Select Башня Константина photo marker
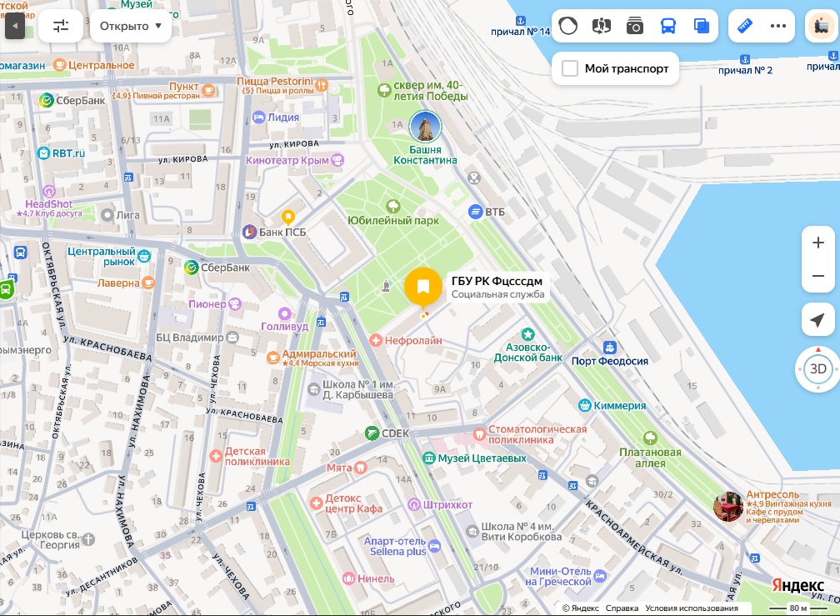 (x=425, y=127)
